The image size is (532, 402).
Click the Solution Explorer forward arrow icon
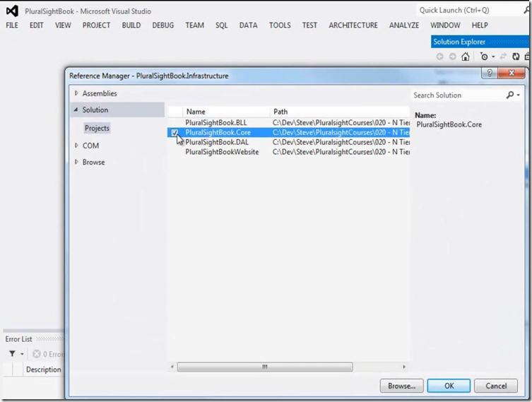(x=452, y=57)
